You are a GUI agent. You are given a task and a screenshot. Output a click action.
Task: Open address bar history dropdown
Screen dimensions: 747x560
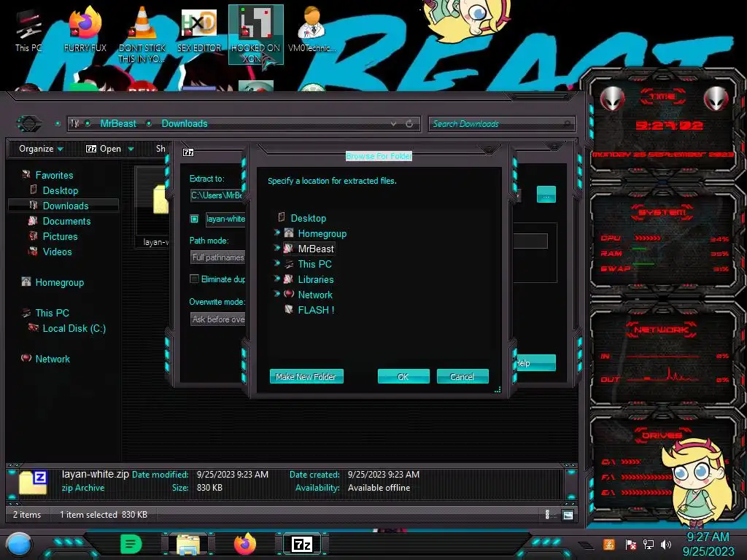coord(393,124)
